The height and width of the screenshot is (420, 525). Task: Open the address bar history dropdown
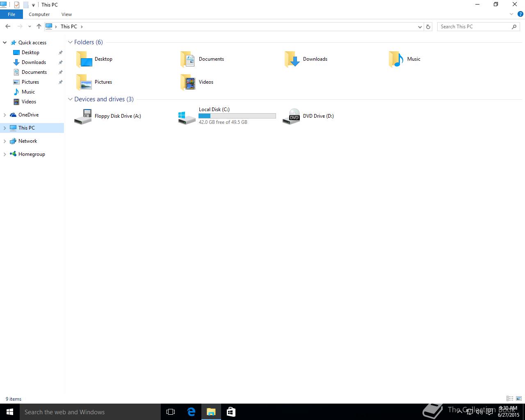(x=420, y=27)
